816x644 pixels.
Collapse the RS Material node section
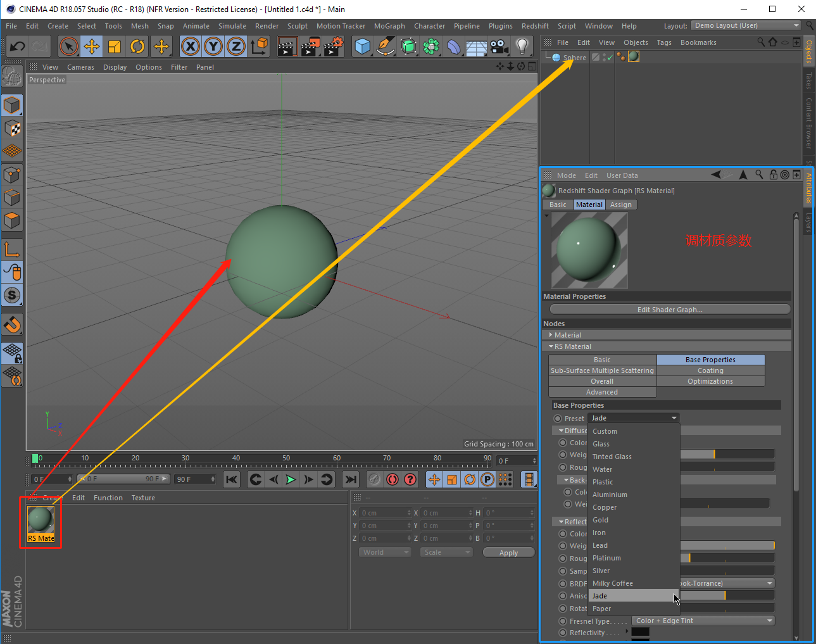tap(551, 346)
